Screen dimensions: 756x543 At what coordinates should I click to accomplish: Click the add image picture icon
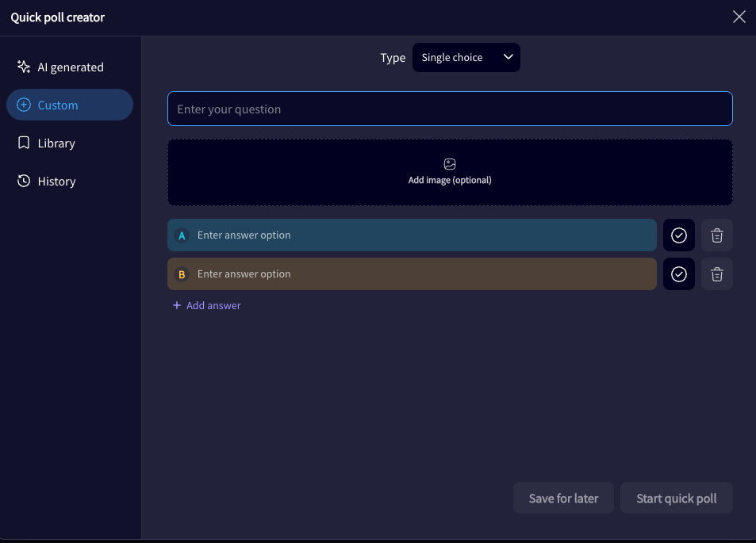(450, 164)
